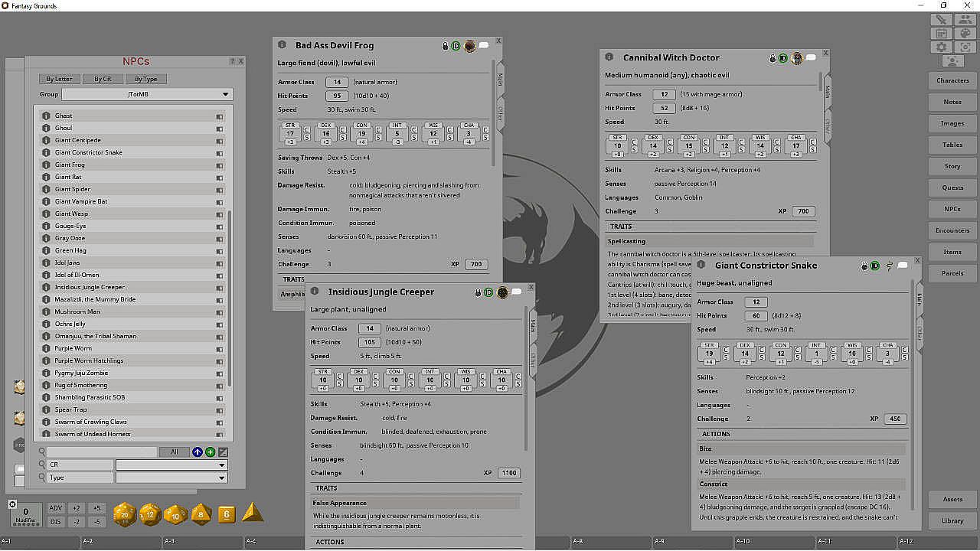The image size is (980, 551).
Task: Sort NPCs with By CR
Action: (x=103, y=79)
